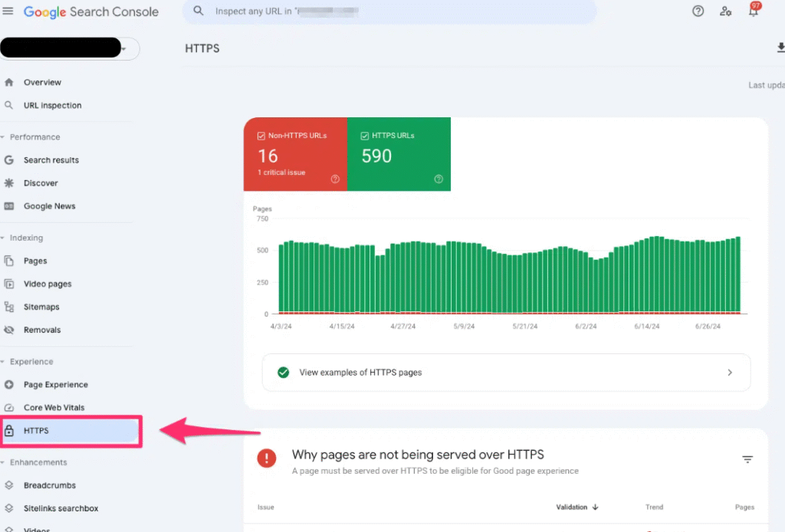Open the hamburger main menu
This screenshot has width=785, height=532.
click(8, 11)
